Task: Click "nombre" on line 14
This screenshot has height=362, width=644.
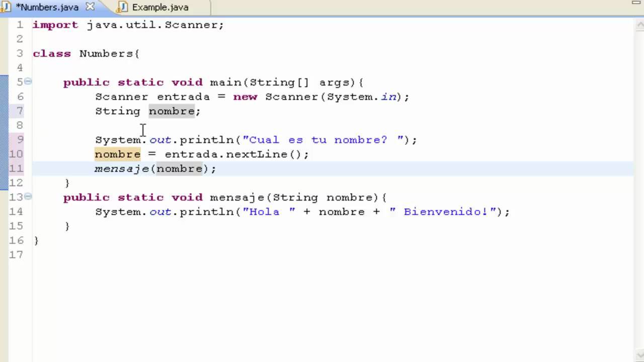Action: (342, 212)
